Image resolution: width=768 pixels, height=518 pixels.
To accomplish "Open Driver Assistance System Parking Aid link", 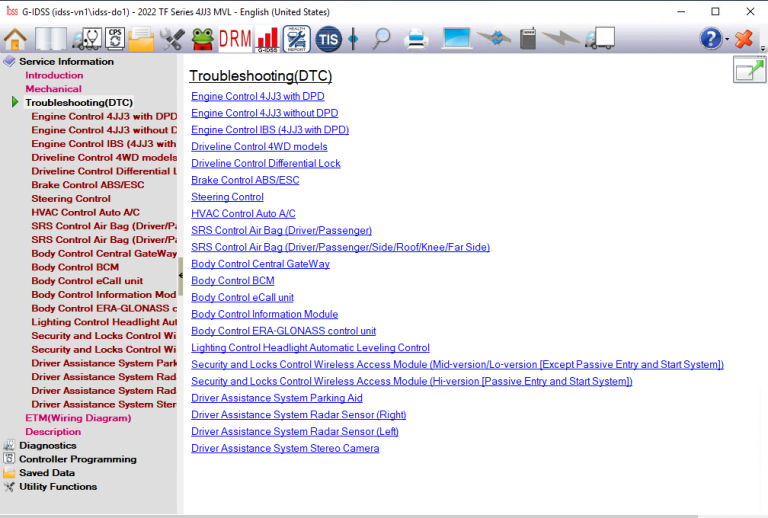I will (277, 398).
